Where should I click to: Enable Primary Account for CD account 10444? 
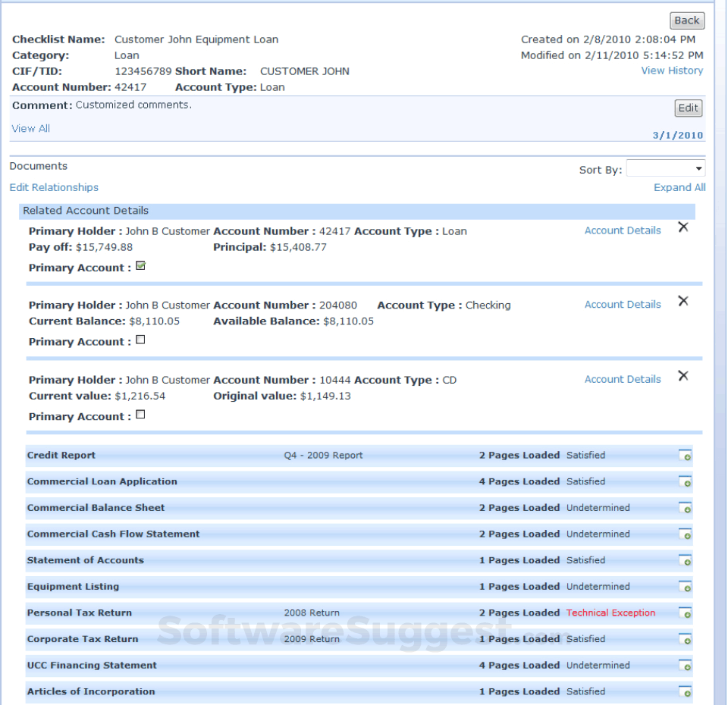click(x=140, y=415)
